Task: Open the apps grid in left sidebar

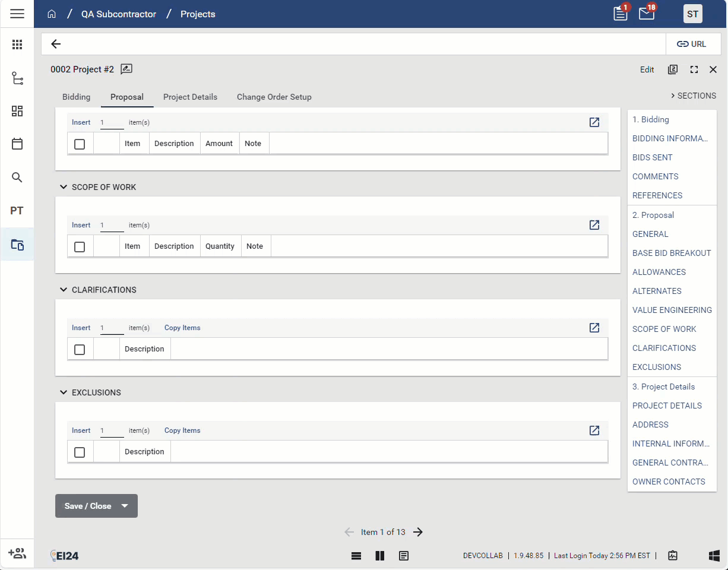Action: 17,45
